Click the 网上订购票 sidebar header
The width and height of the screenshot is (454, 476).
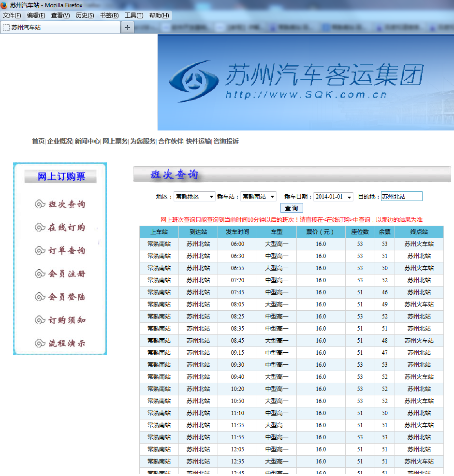pyautogui.click(x=61, y=176)
